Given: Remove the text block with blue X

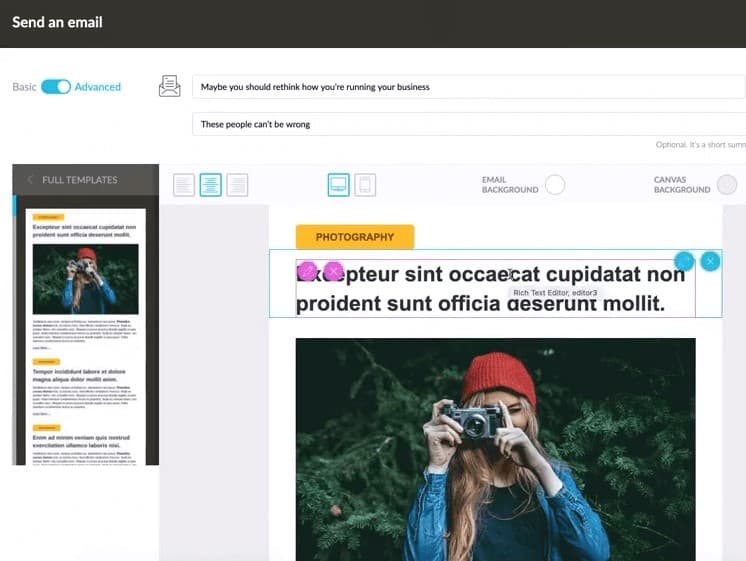Looking at the screenshot, I should point(710,261).
